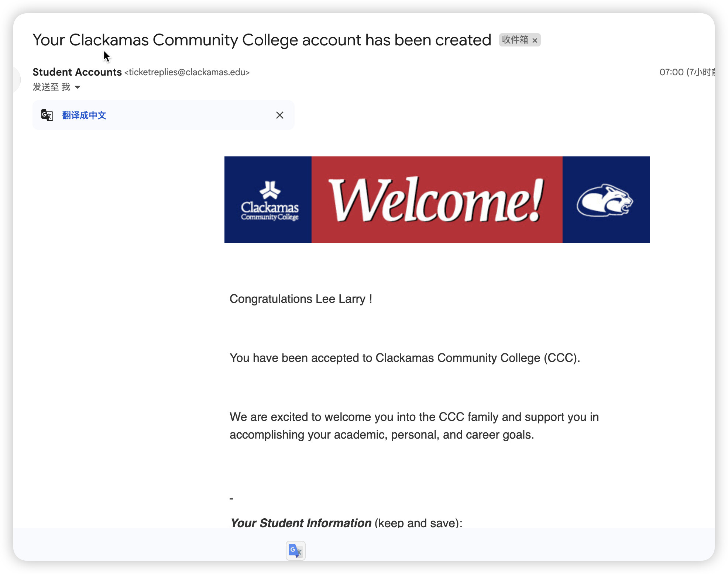728x574 pixels.
Task: Click the 发送至 我 recipient text
Action: (51, 87)
